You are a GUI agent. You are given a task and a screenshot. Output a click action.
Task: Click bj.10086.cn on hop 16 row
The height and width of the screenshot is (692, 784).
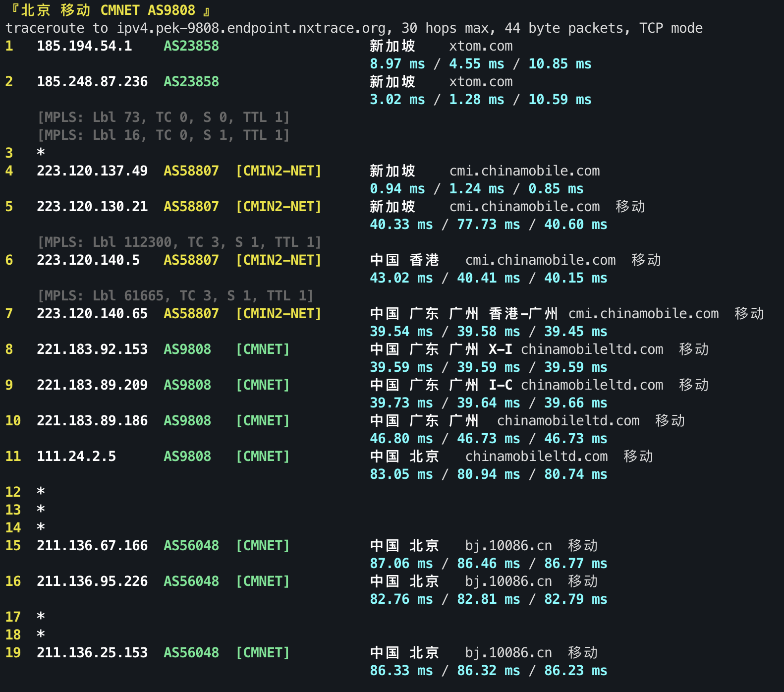508,581
